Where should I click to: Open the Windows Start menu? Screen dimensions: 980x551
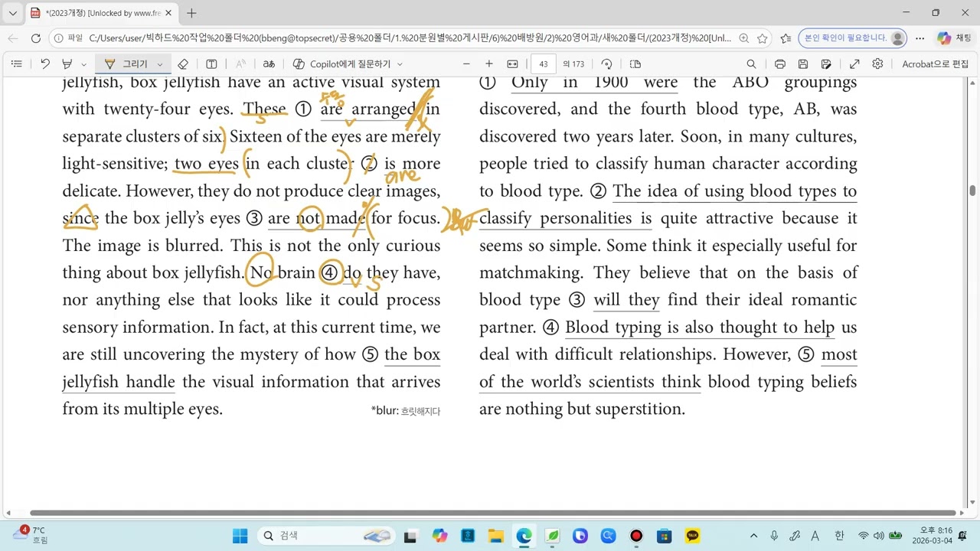(240, 536)
